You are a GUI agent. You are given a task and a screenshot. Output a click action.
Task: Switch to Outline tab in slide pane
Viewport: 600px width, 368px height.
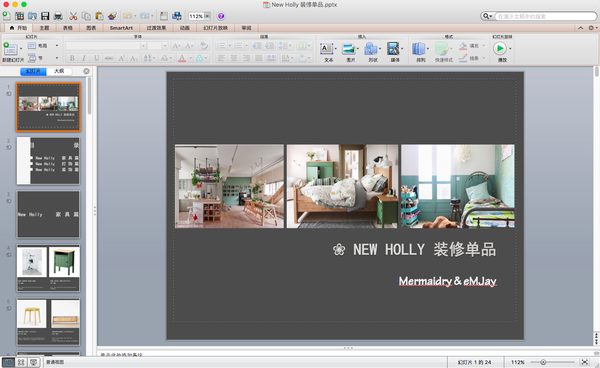tap(59, 71)
